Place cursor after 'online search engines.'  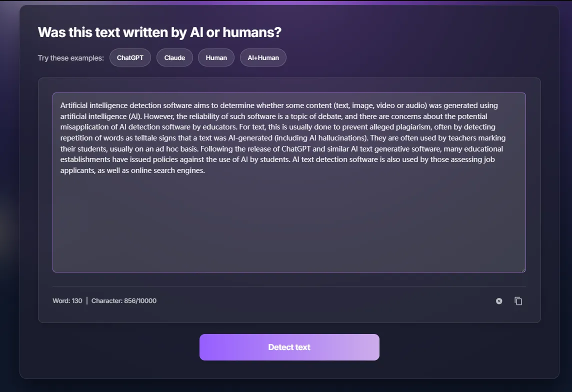tap(206, 170)
